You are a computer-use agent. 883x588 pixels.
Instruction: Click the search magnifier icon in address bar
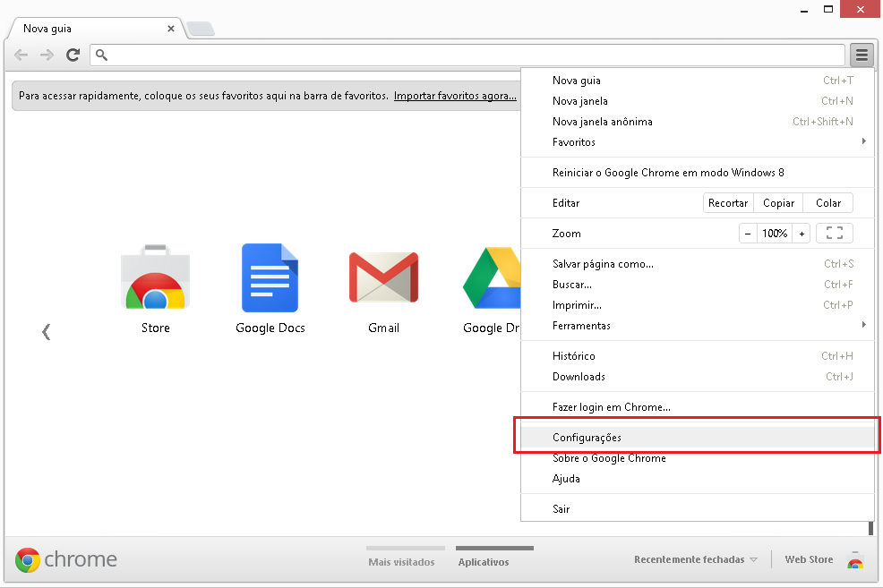101,55
